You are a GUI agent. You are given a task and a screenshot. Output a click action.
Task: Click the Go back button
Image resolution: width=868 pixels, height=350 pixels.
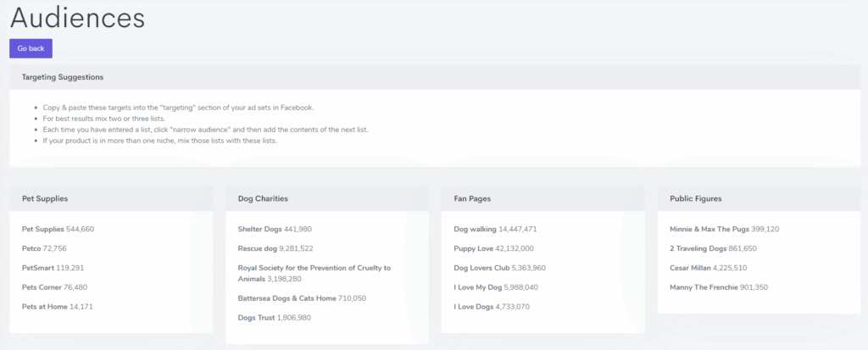31,48
